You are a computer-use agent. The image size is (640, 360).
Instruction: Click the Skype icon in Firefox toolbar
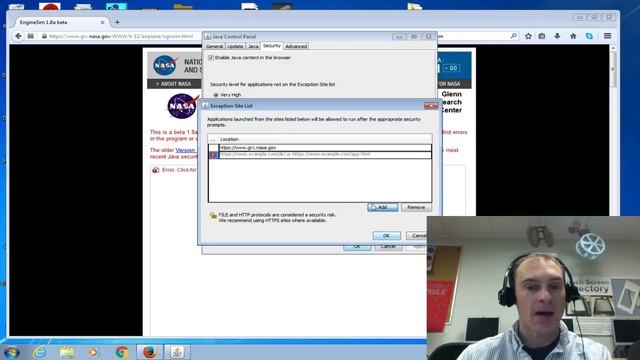589,36
